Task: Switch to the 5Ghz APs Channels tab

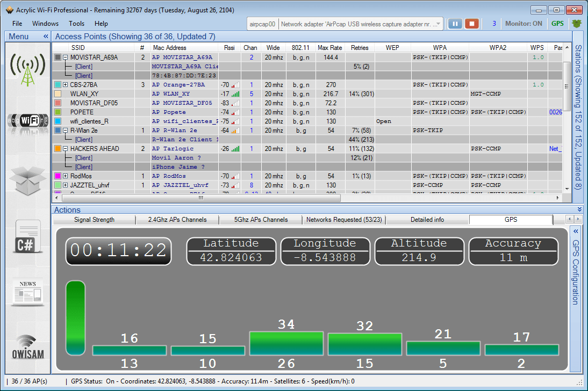Action: pos(261,220)
